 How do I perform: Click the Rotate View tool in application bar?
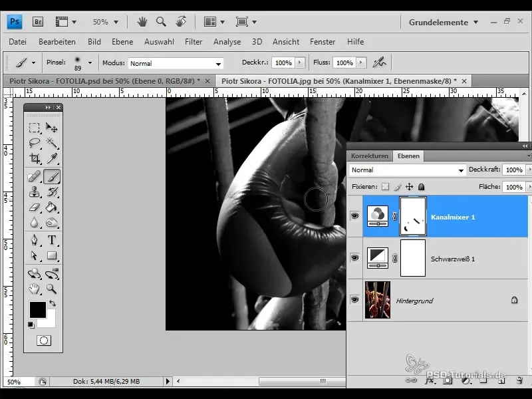(x=181, y=22)
